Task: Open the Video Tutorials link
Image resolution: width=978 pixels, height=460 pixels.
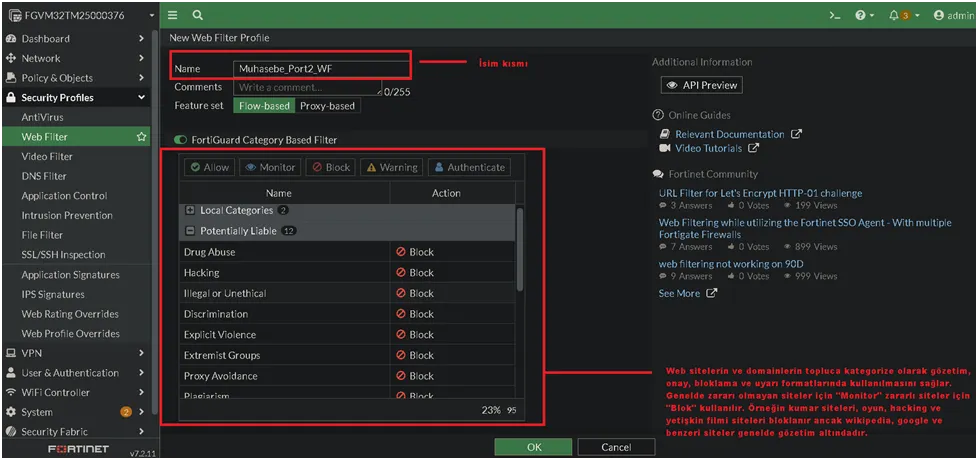Action: pyautogui.click(x=709, y=149)
